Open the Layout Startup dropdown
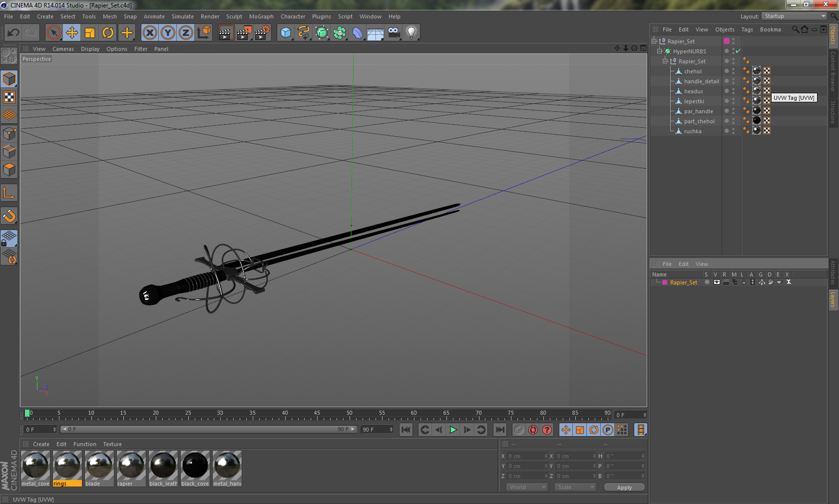This screenshot has height=504, width=839. 794,16
